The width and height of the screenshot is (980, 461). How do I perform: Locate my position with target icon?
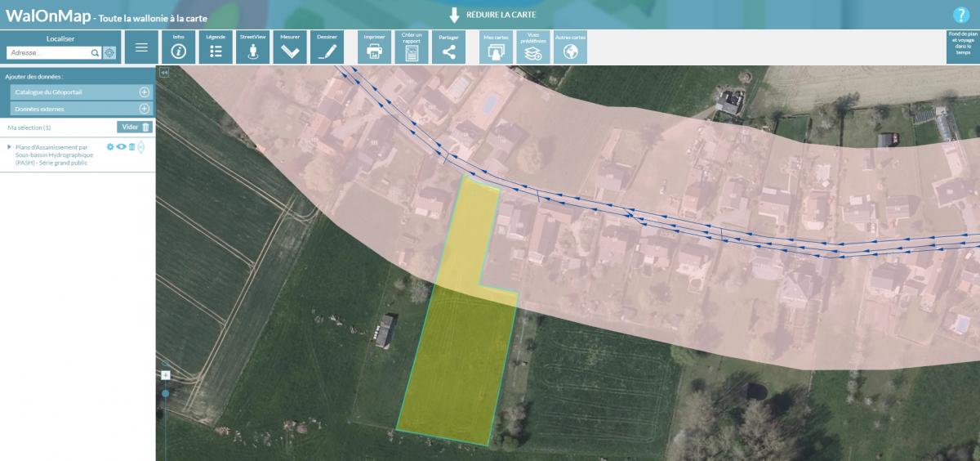(109, 53)
